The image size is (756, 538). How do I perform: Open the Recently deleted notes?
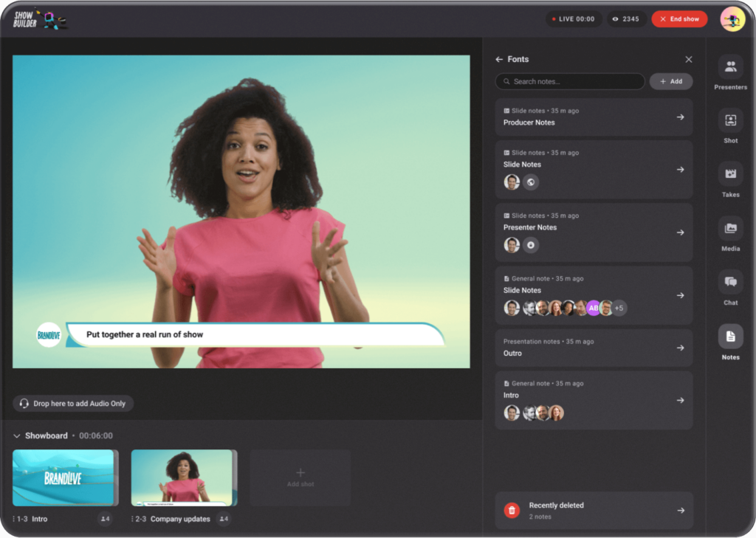pos(594,510)
